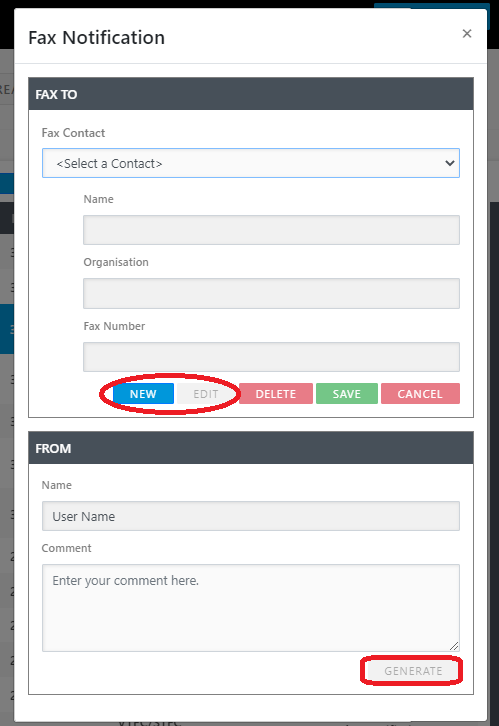Click the red CANCEL button
Viewport: 499px width, 726px height.
point(420,394)
